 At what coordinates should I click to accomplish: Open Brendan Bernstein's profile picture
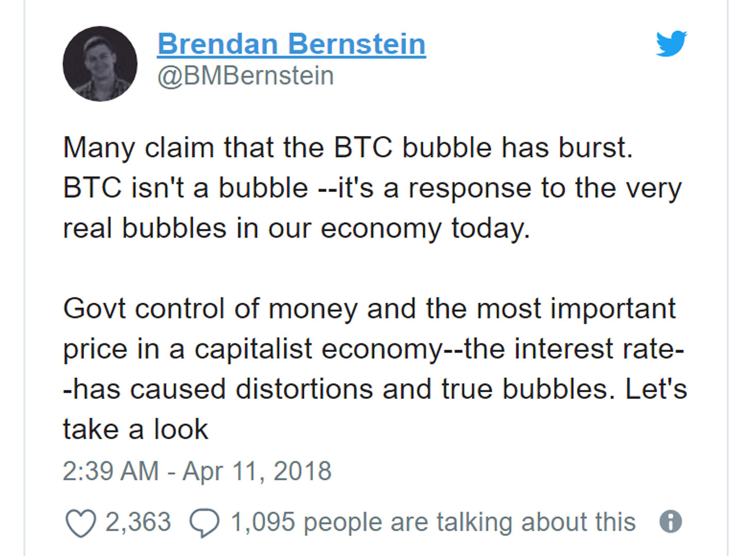pyautogui.click(x=100, y=64)
